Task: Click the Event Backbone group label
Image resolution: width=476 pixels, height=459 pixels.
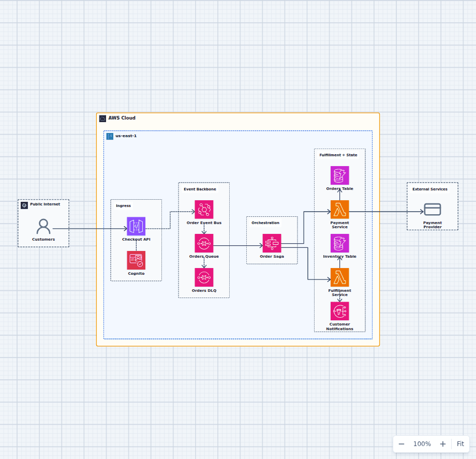Action: 200,189
